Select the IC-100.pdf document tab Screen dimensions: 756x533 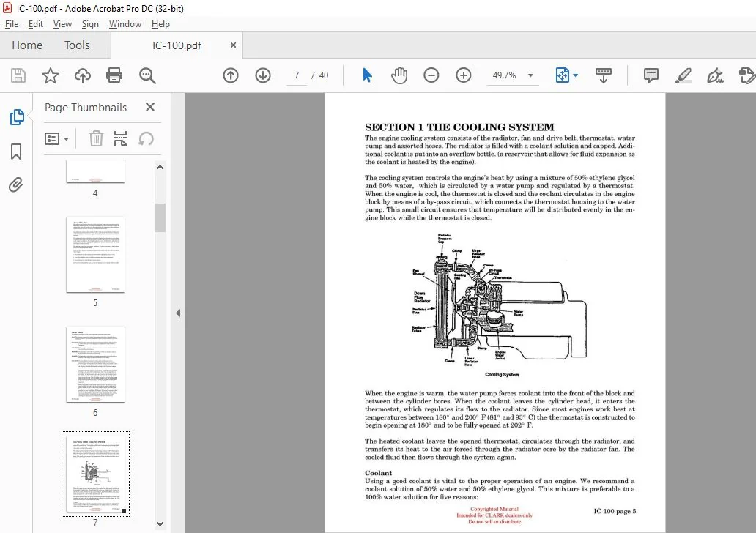pos(177,45)
